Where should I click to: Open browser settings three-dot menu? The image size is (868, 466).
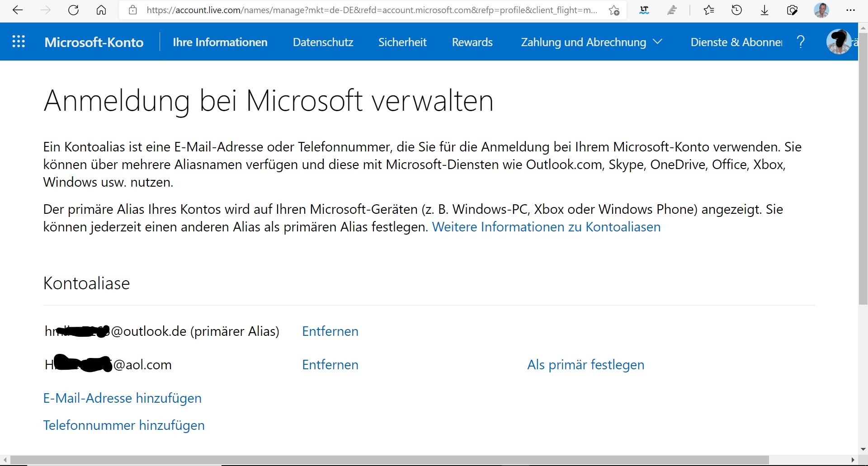pos(850,10)
